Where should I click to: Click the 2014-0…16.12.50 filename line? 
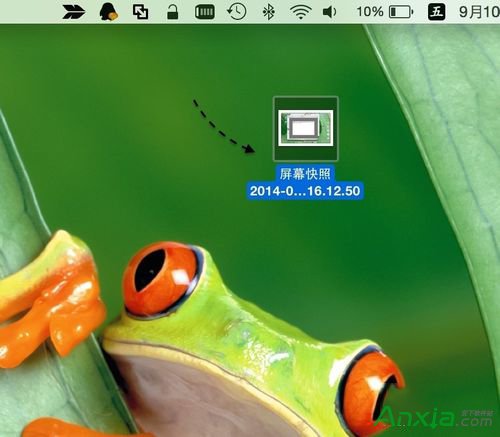pos(305,191)
